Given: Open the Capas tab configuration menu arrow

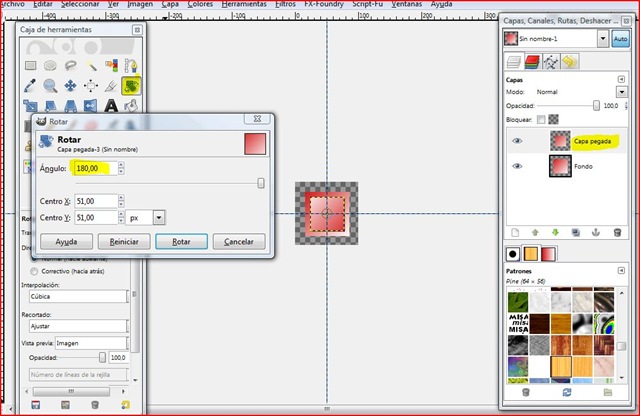Looking at the screenshot, I should click(621, 79).
